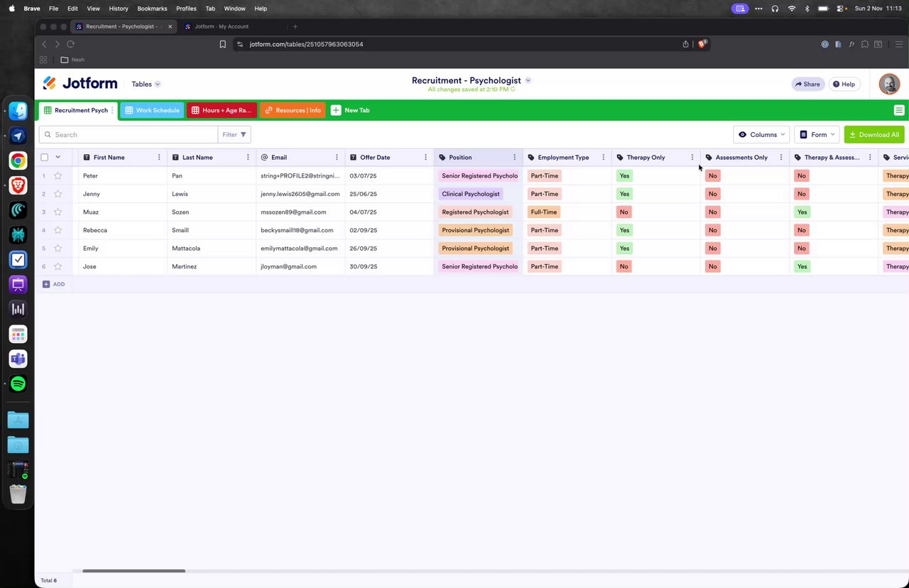
Task: Star the Rebecca Smaill row
Action: pos(58,230)
